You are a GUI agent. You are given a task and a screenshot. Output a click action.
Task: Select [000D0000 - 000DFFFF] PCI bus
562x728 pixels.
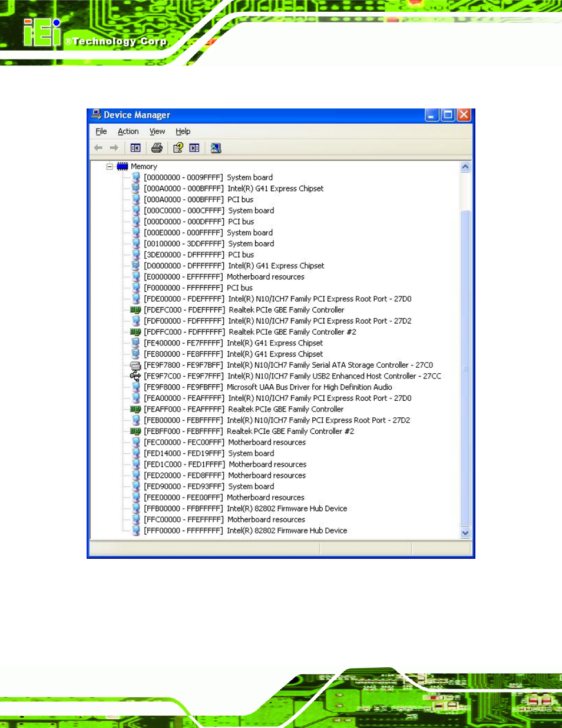click(199, 222)
